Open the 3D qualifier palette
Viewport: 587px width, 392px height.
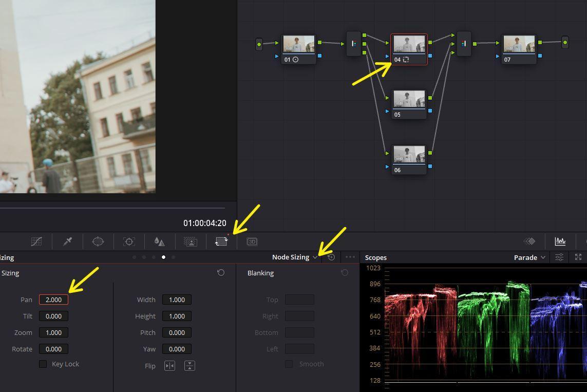point(252,241)
